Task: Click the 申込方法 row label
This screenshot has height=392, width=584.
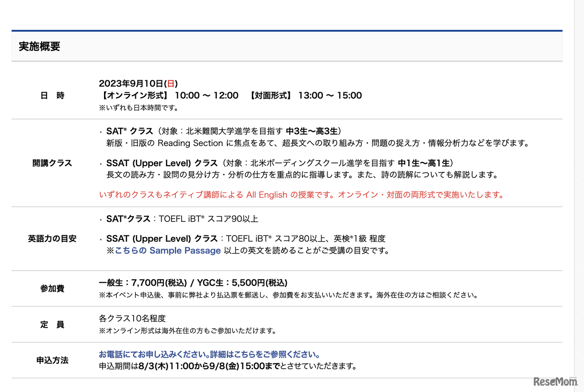Action: 52,361
